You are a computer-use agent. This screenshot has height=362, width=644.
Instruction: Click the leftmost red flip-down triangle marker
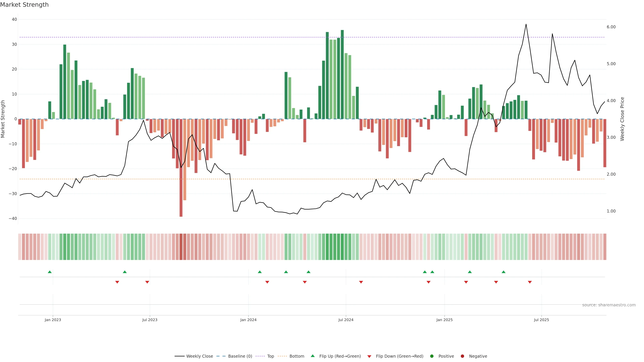117,282
